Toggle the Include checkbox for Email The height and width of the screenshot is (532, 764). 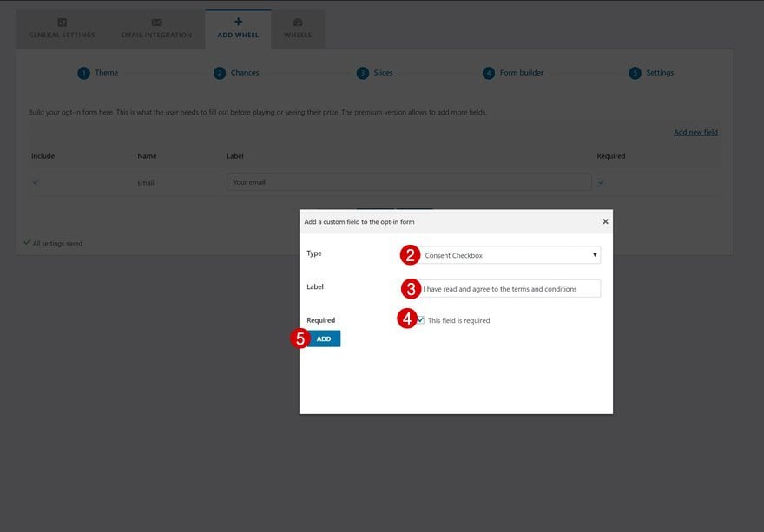coord(36,182)
